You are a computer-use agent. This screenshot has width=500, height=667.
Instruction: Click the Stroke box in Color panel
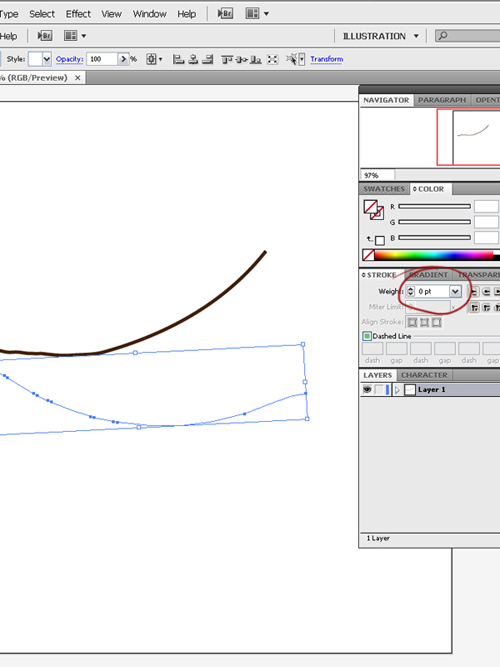click(x=378, y=214)
